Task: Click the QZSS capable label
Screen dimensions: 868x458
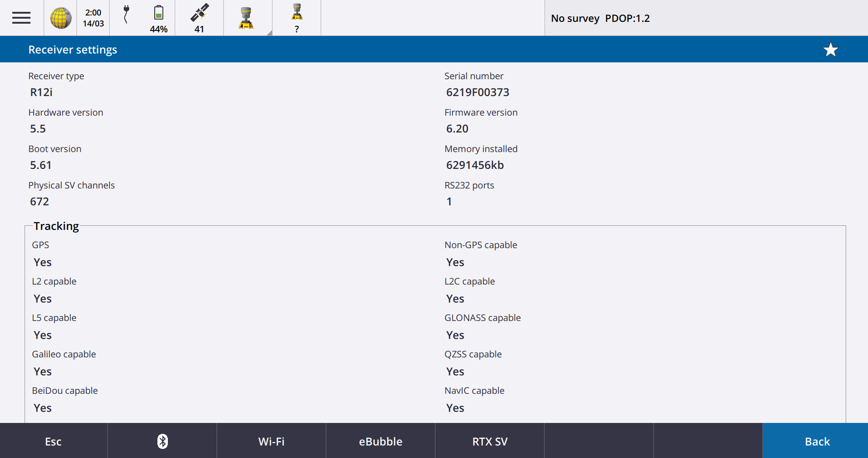Action: [473, 354]
